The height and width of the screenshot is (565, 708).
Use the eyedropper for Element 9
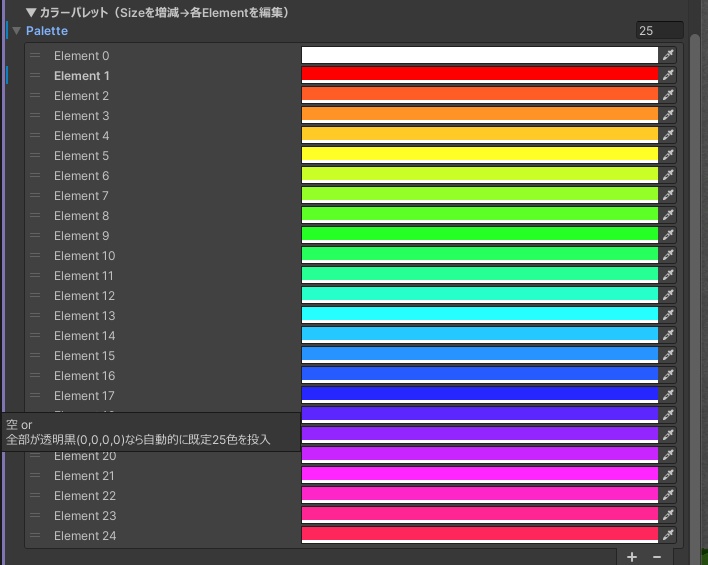[668, 235]
